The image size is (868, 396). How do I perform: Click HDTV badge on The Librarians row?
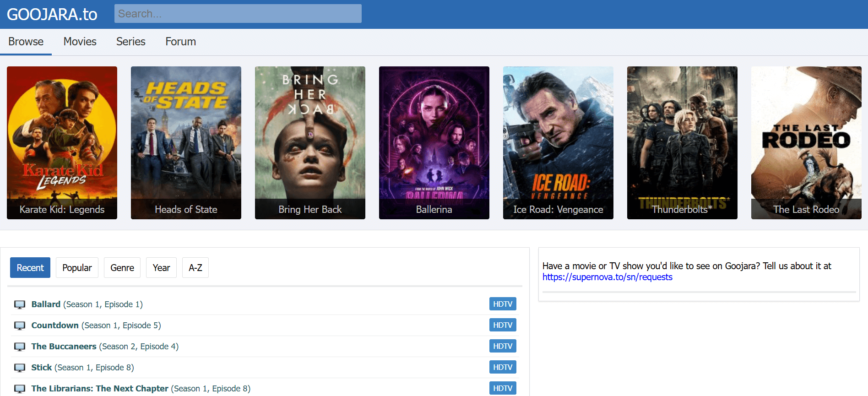click(x=503, y=388)
